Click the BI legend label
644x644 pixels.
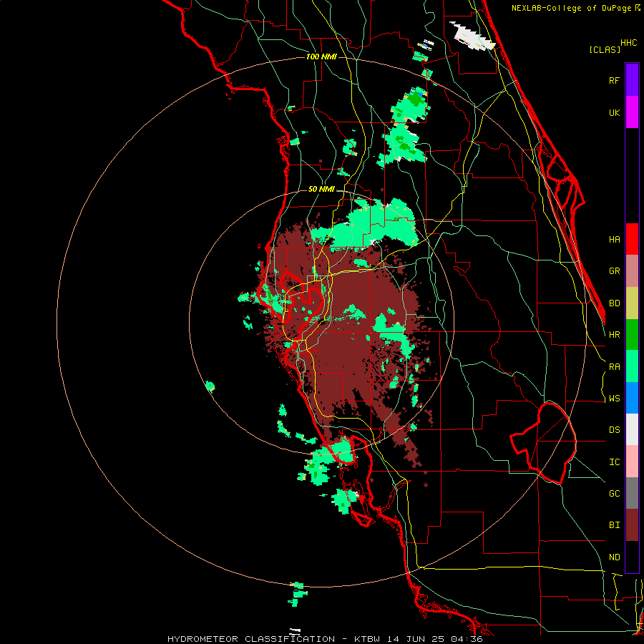pos(614,525)
